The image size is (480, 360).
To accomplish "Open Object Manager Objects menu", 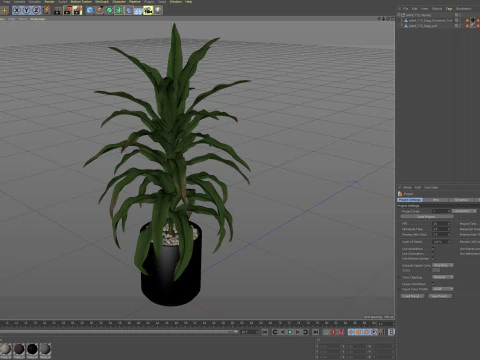I will pyautogui.click(x=437, y=9).
